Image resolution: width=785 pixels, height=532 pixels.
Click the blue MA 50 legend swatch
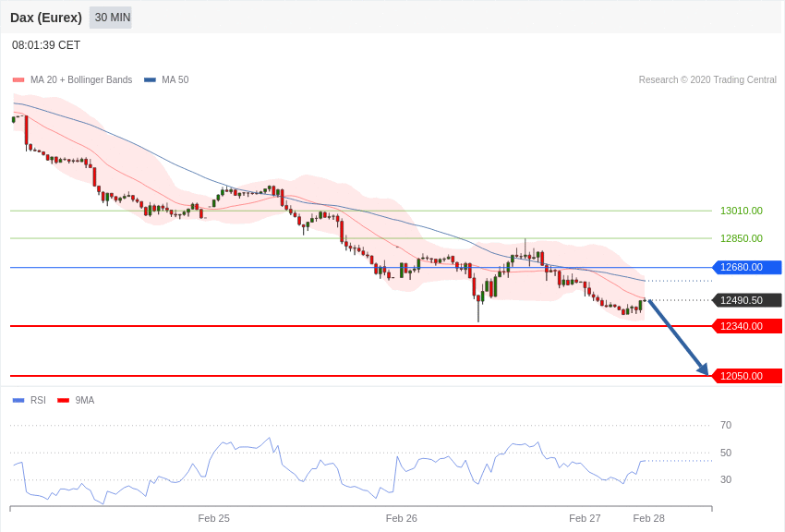150,80
